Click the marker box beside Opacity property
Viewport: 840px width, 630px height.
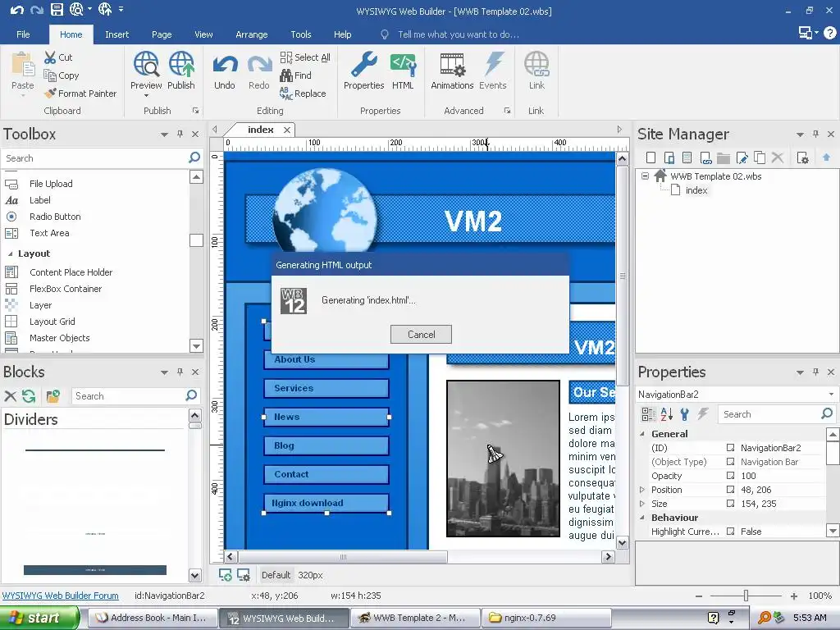point(730,475)
